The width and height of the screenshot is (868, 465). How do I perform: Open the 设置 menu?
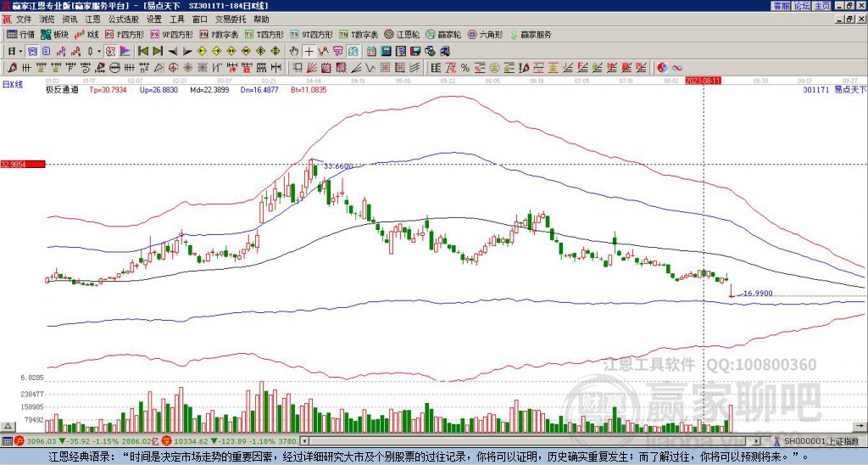tap(154, 20)
